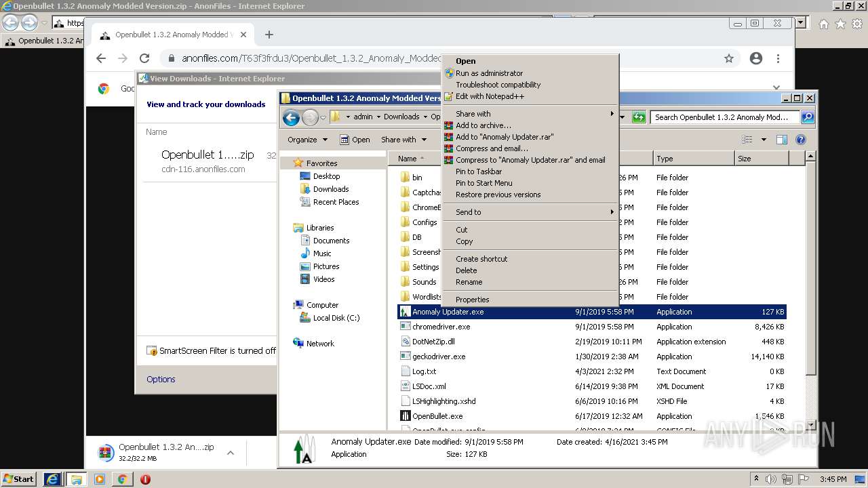
Task: Select the chromedriver.exe file icon
Action: [406, 327]
